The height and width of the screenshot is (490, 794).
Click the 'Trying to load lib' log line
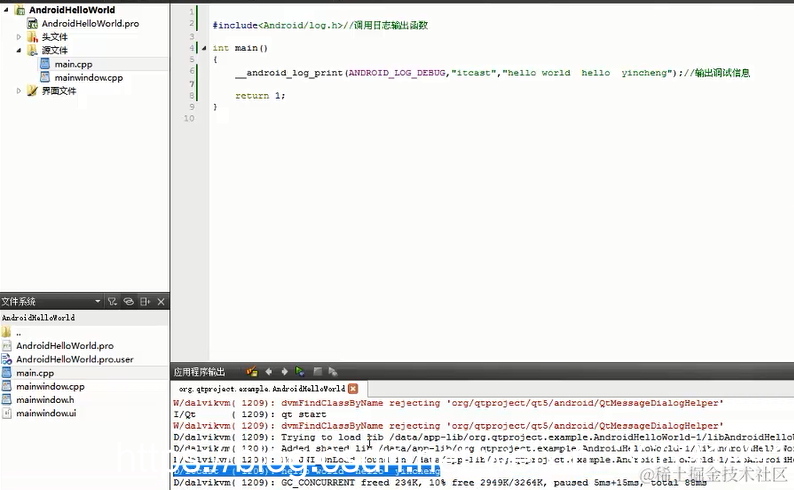coord(483,437)
